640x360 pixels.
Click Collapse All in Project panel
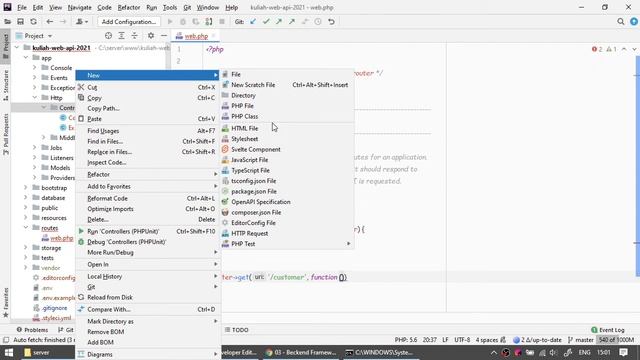point(134,36)
